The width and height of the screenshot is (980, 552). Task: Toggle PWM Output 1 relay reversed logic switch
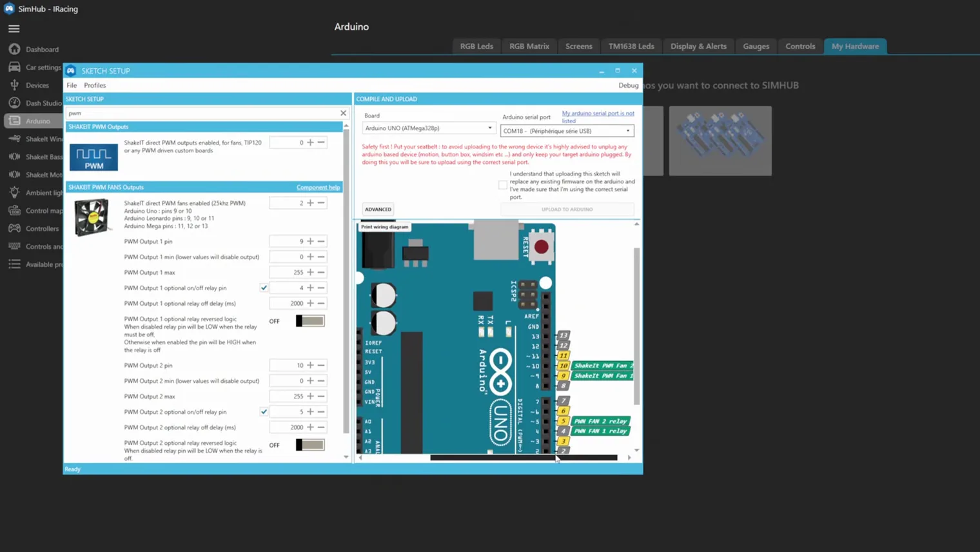click(x=310, y=321)
